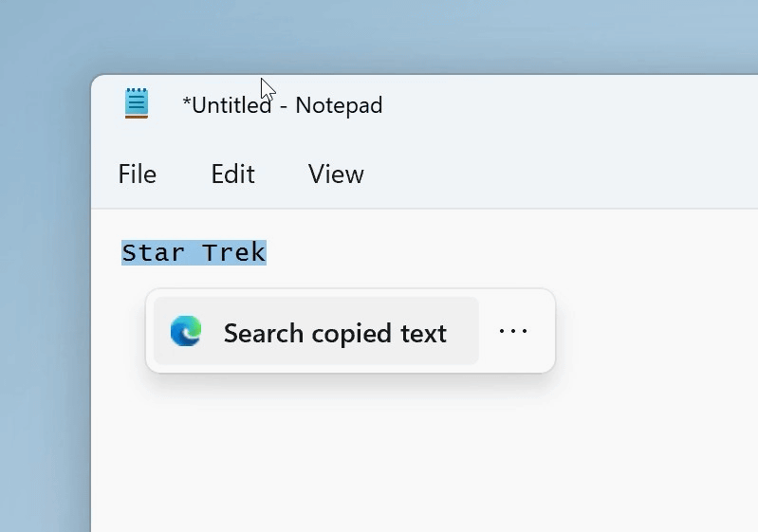Click the Microsoft Edge icon in popup
Screen dimensions: 758x532
tap(186, 332)
